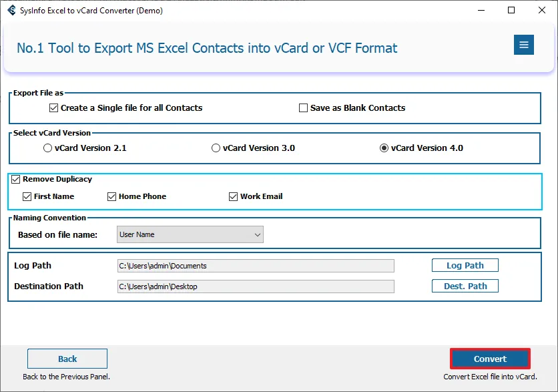Select vCard Version 2.1

coord(47,148)
